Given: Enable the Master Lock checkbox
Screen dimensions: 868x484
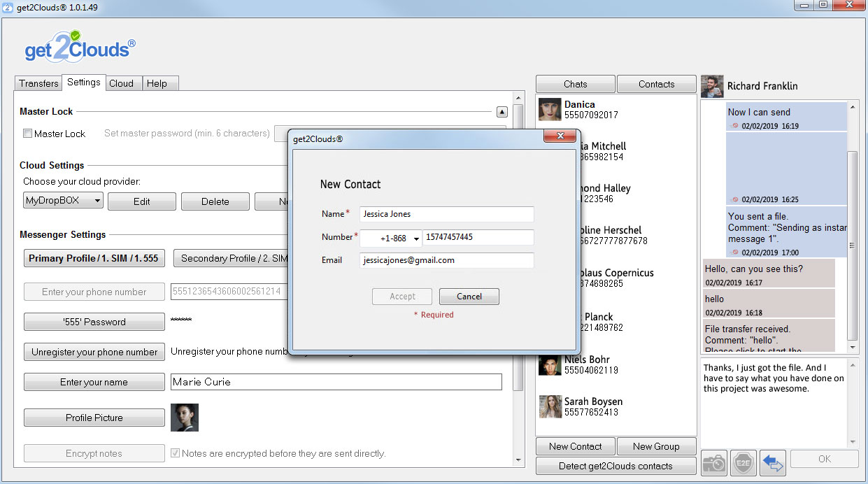Looking at the screenshot, I should click(28, 134).
